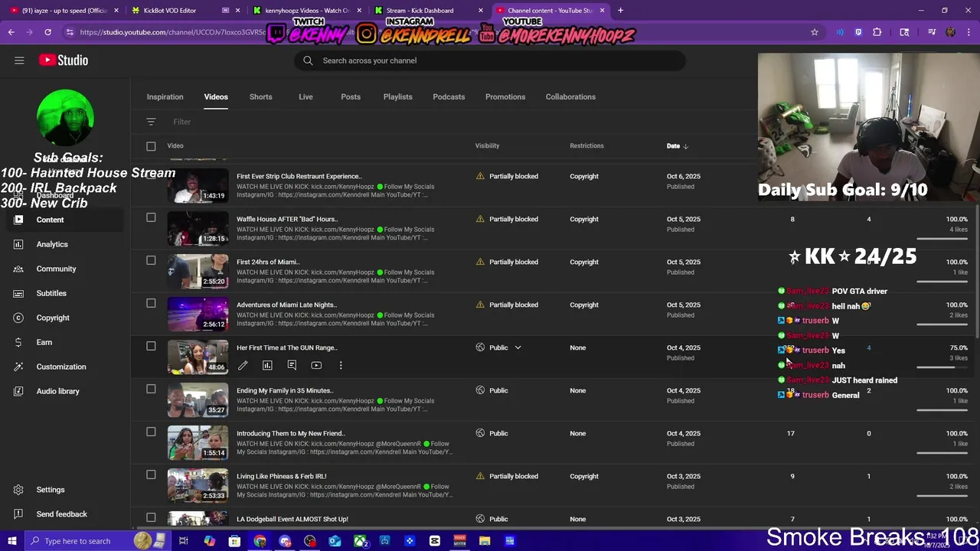The height and width of the screenshot is (551, 980).
Task: Open Copyright in the left sidebar
Action: [x=53, y=318]
